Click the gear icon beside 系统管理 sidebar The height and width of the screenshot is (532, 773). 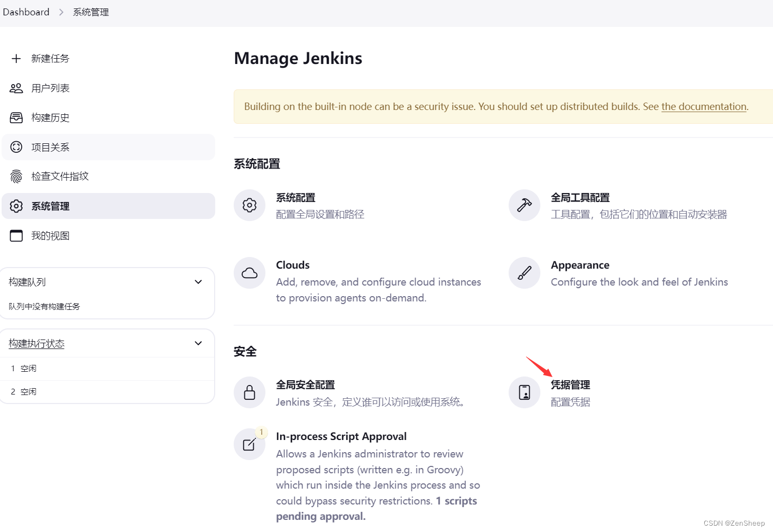point(16,206)
